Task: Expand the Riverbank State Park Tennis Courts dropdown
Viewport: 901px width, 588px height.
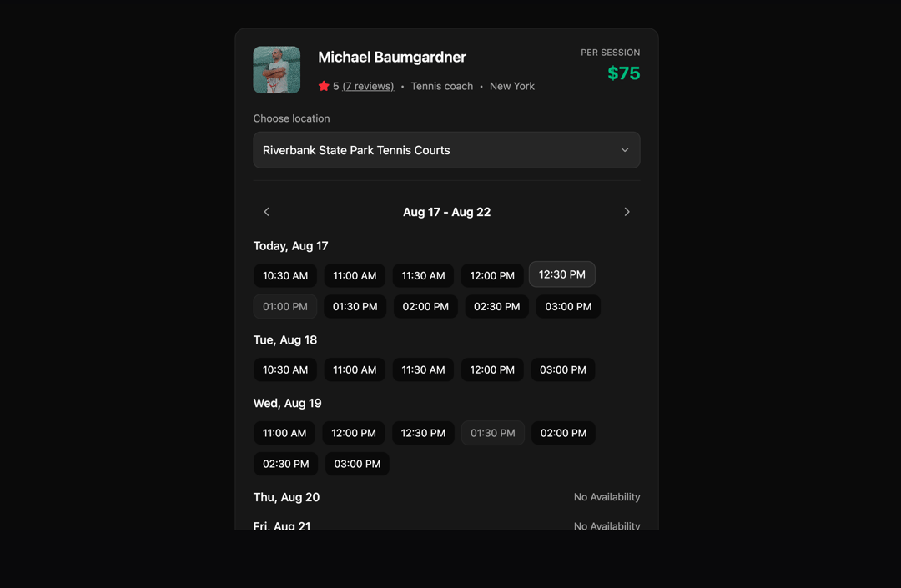Action: (x=446, y=150)
